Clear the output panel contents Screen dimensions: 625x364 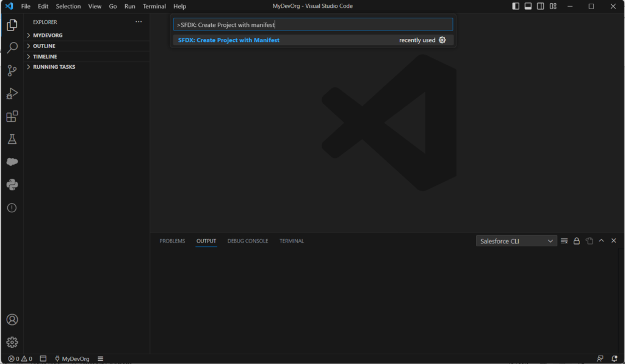point(564,241)
